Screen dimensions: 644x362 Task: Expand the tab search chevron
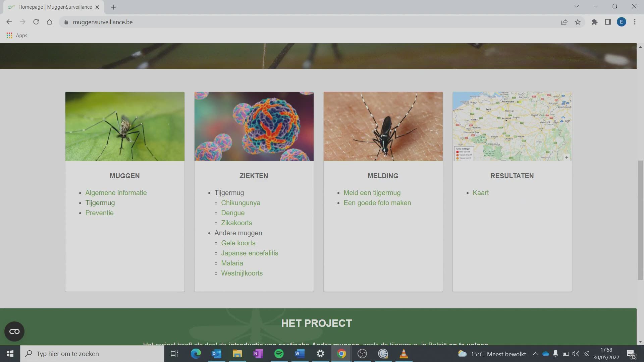(577, 6)
